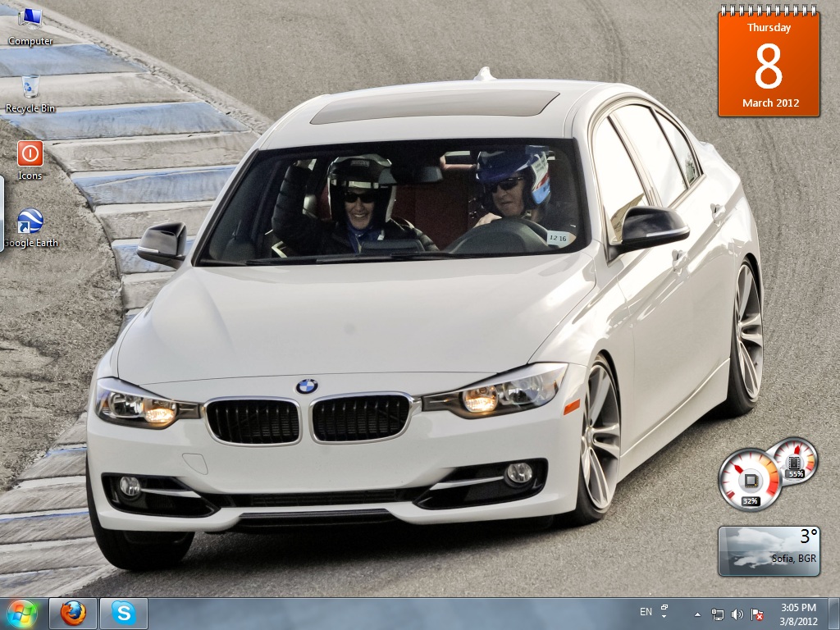This screenshot has height=630, width=840.
Task: Show hidden tray icons arrow
Action: tap(697, 614)
